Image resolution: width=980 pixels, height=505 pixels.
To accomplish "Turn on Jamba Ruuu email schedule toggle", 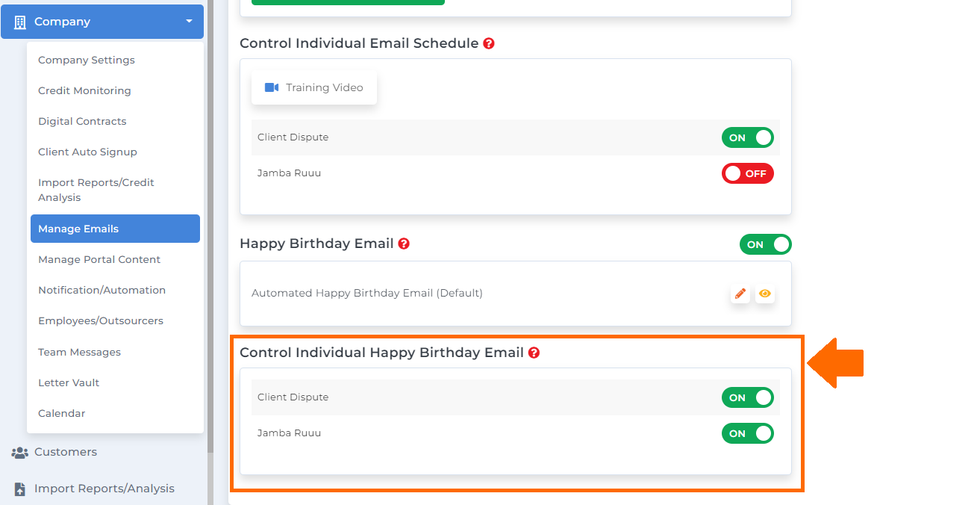I will [x=748, y=173].
